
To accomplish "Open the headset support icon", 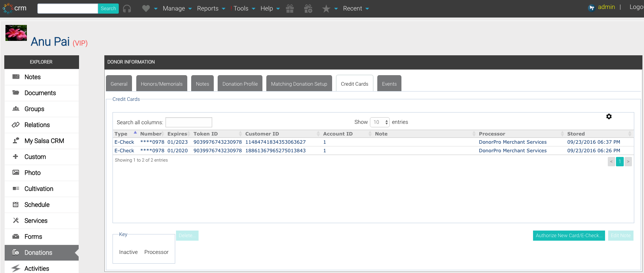I will tap(127, 9).
